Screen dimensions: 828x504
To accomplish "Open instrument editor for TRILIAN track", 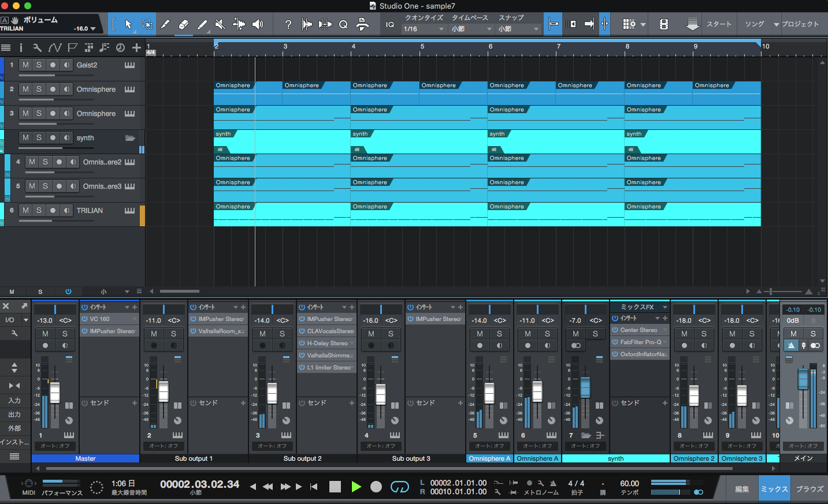I will tap(129, 211).
